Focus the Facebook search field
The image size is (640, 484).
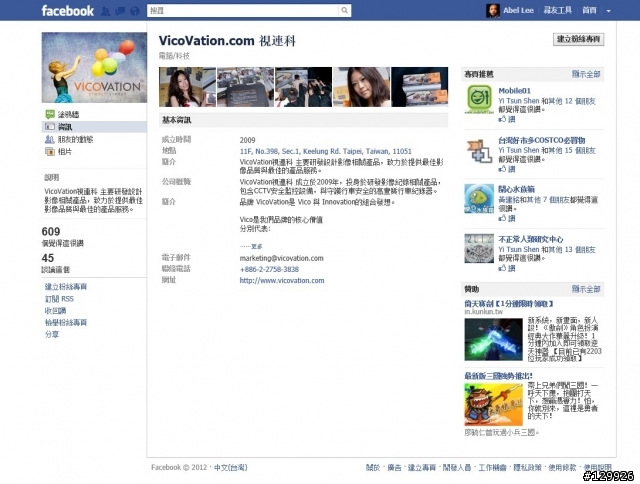click(x=243, y=11)
